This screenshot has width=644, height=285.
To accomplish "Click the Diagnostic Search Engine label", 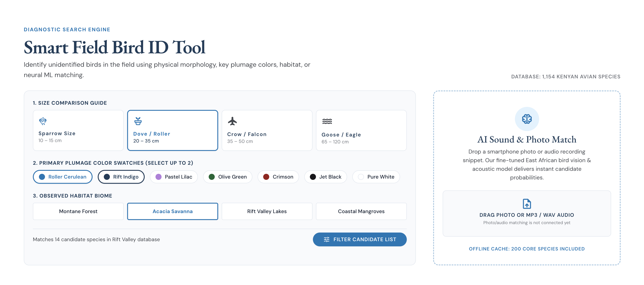I will point(67,29).
